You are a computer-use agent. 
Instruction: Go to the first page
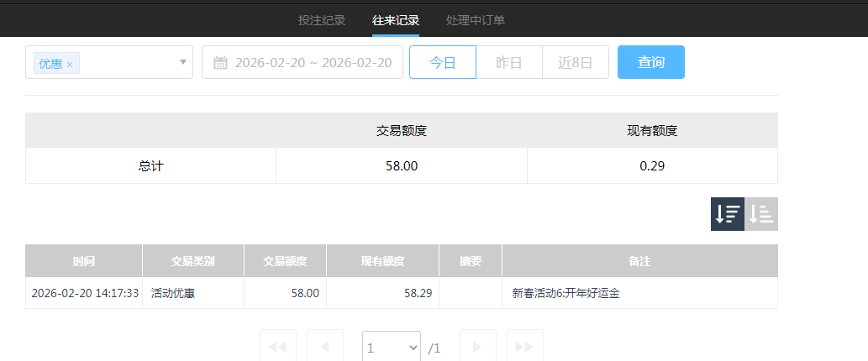[278, 347]
